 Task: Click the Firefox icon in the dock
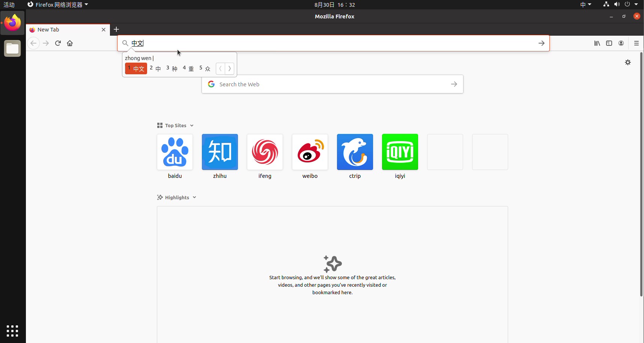(12, 23)
